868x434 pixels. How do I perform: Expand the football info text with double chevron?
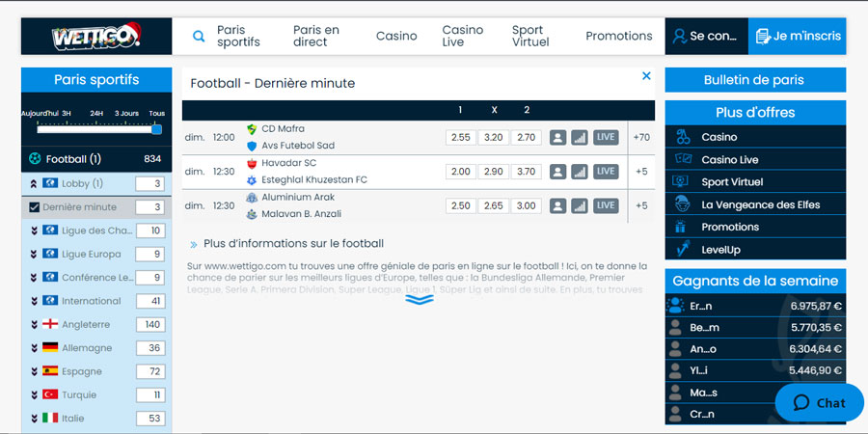(419, 299)
